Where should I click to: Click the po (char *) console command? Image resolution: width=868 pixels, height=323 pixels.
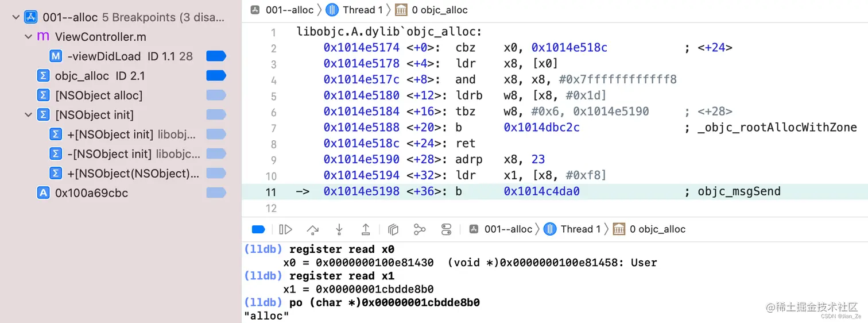385,302
